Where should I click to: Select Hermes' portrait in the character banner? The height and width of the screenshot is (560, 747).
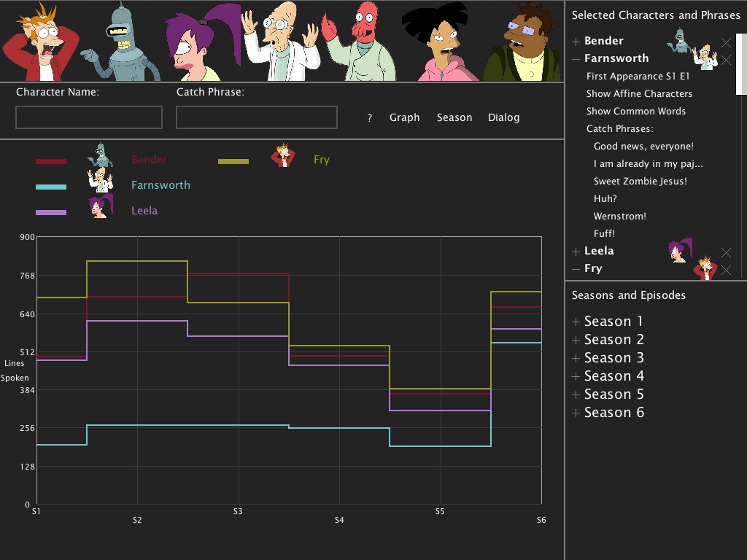click(522, 42)
